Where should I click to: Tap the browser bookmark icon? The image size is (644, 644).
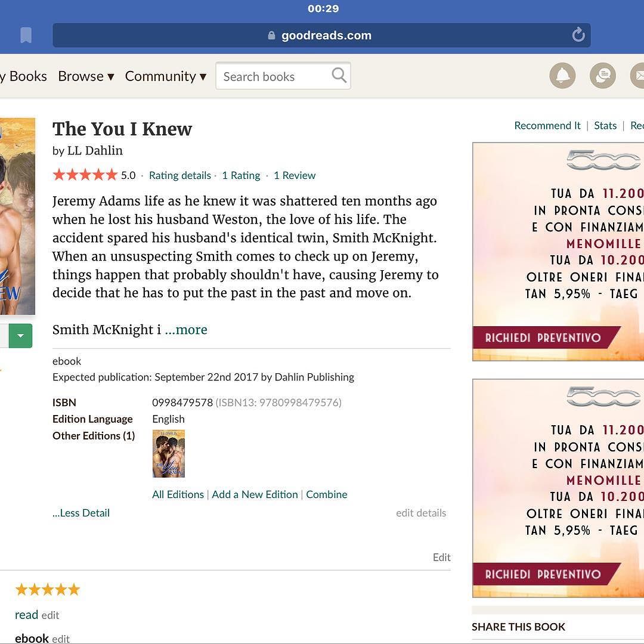[x=26, y=35]
